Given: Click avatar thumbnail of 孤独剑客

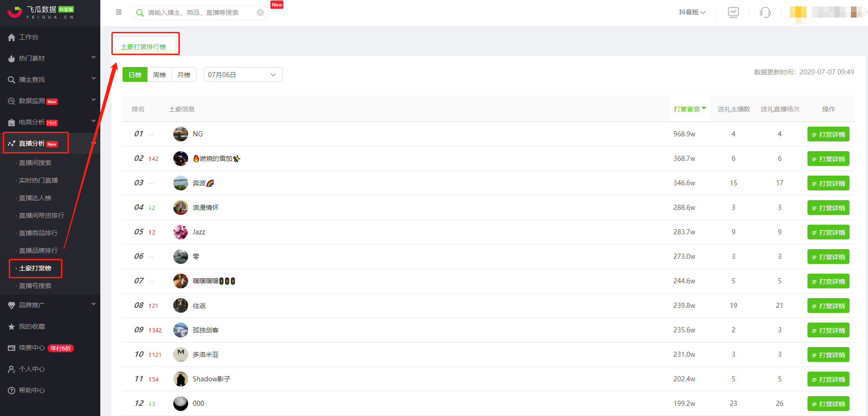Looking at the screenshot, I should 181,330.
